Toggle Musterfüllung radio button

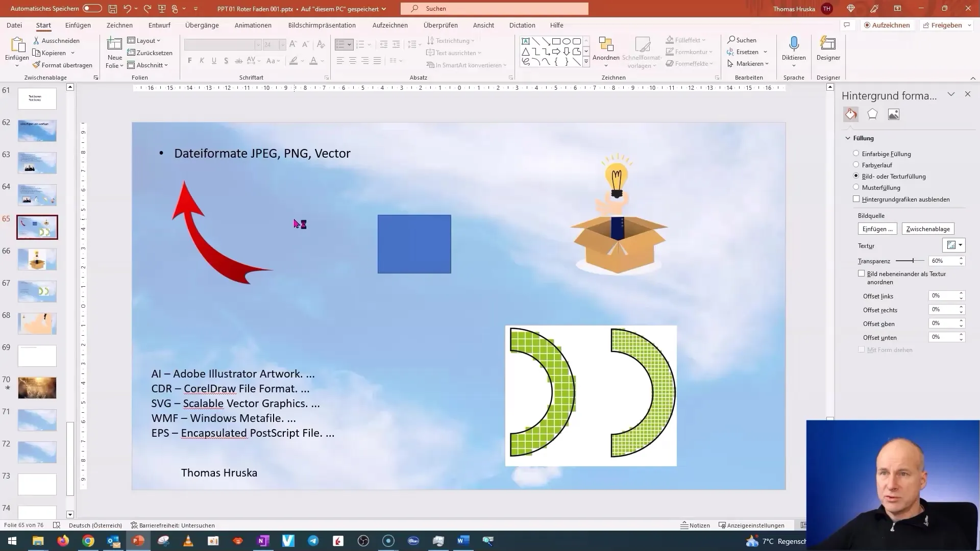[x=856, y=187]
